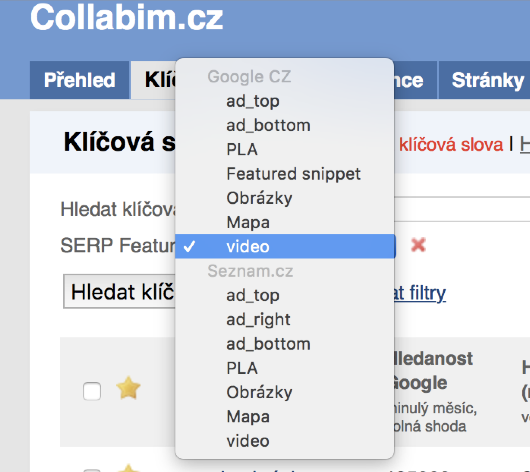Click the checked video option
The height and width of the screenshot is (472, 530).
[x=285, y=246]
